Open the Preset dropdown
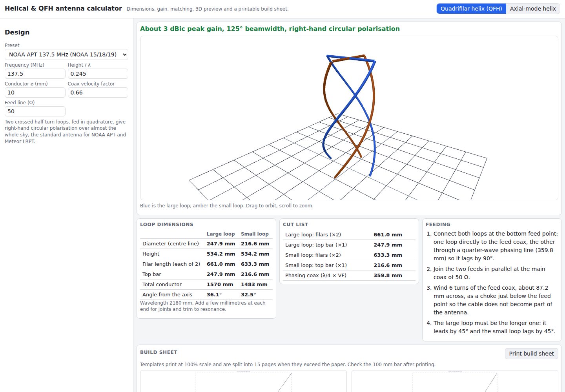This screenshot has height=392, width=565. pos(66,54)
